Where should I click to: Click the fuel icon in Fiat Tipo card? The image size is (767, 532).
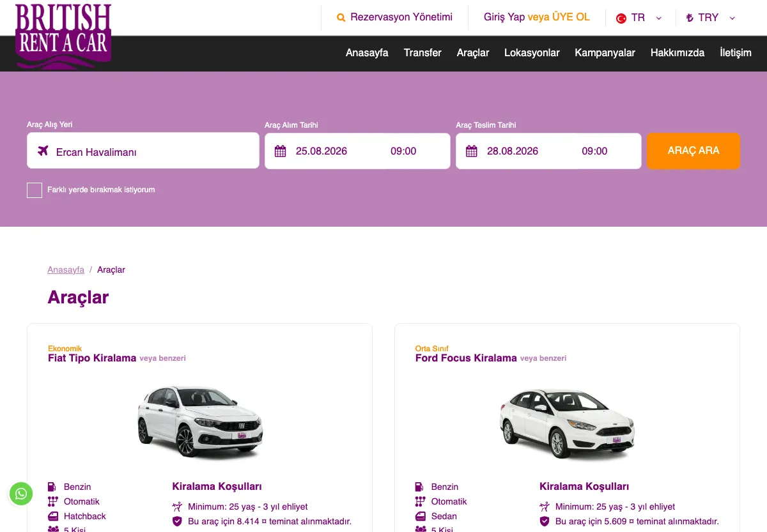[52, 487]
